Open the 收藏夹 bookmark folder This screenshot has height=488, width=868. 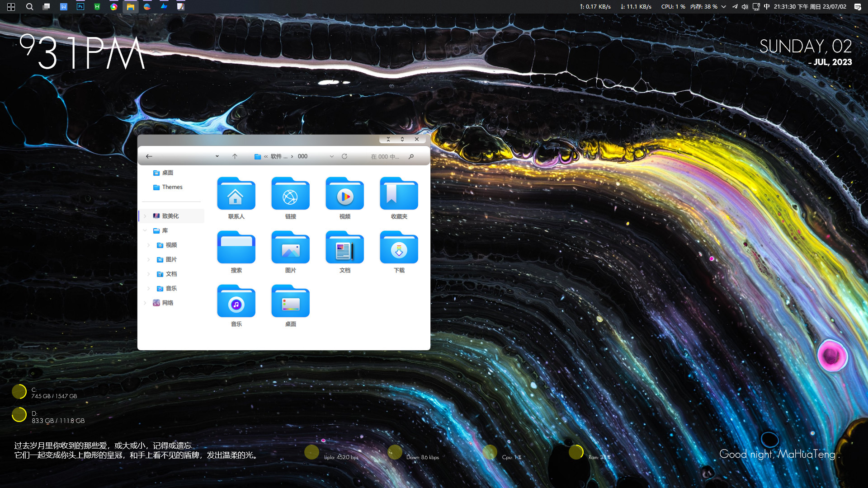399,195
